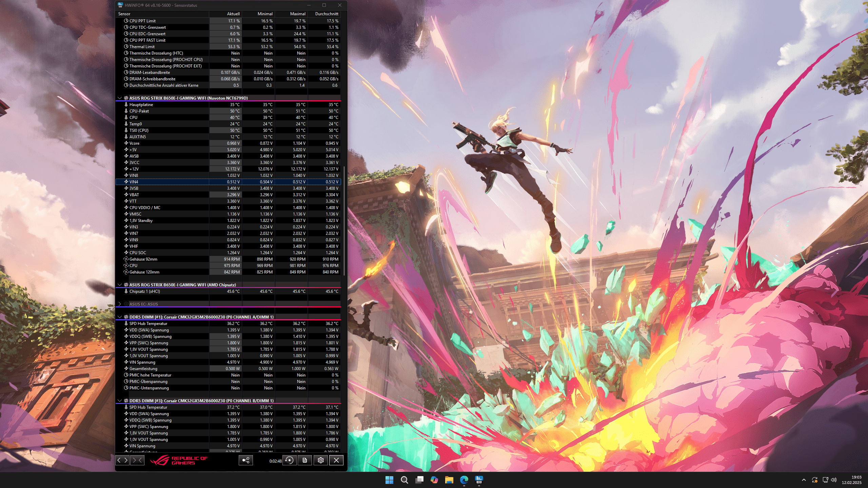The width and height of the screenshot is (868, 488).
Task: Click the chip icon of Nuvoton NCT6799D group
Action: click(x=126, y=98)
